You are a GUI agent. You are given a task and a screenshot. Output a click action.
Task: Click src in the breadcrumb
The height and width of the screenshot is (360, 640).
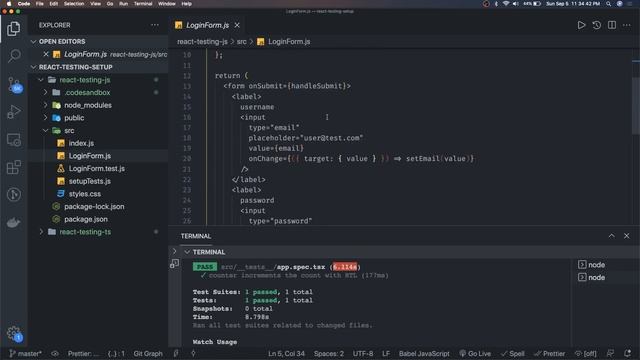(242, 41)
